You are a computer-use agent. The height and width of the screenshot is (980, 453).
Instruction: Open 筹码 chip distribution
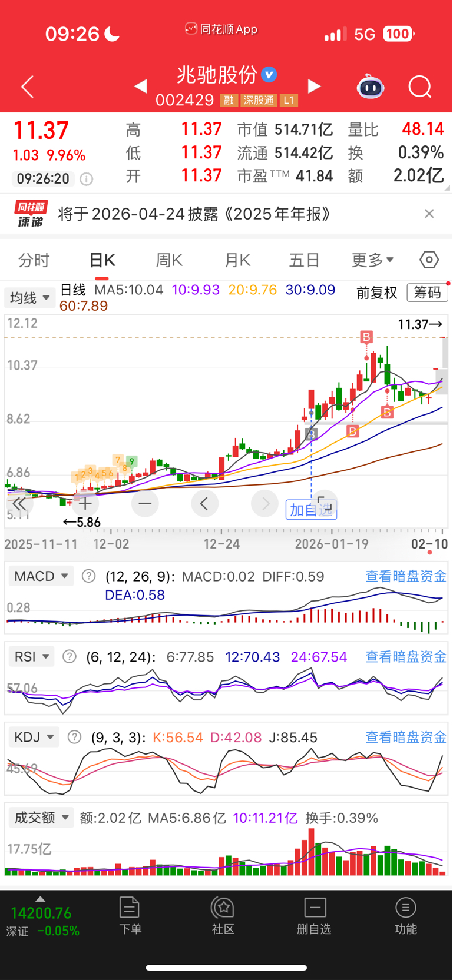[x=428, y=293]
